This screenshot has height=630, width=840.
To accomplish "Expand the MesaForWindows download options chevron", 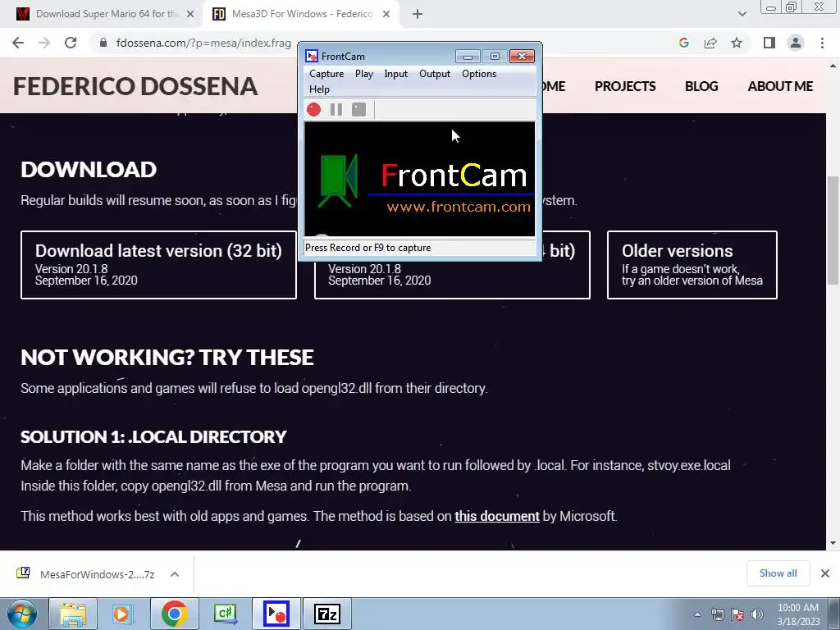I will click(175, 574).
